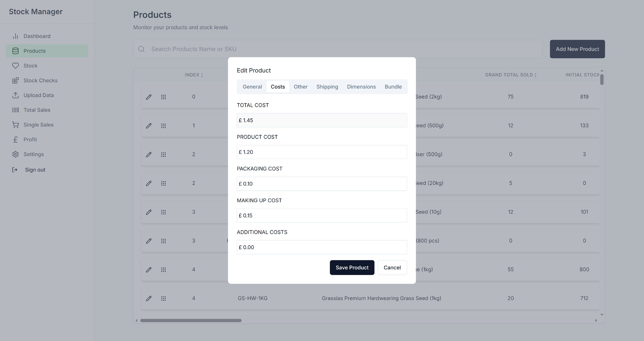Switch to the General tab

tap(252, 87)
